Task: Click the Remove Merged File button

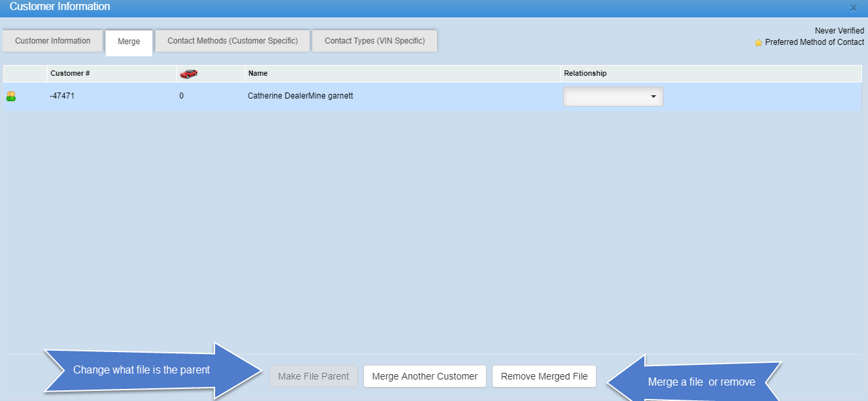Action: [544, 376]
